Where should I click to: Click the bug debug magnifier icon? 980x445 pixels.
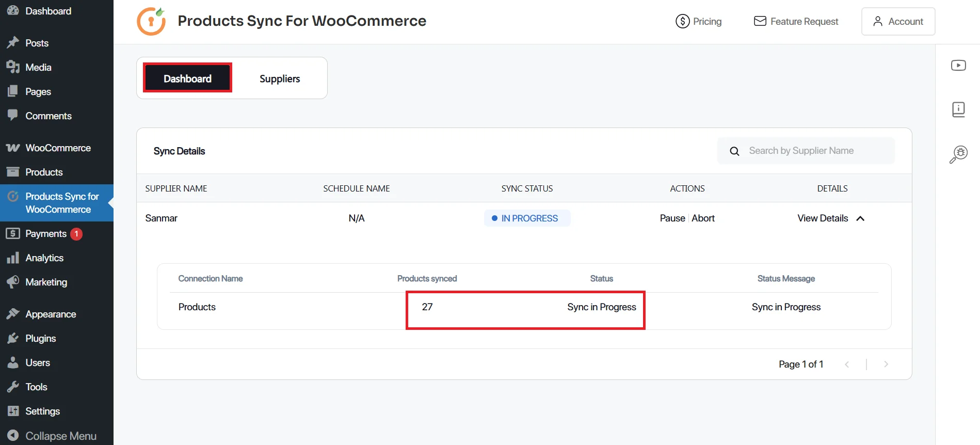958,154
